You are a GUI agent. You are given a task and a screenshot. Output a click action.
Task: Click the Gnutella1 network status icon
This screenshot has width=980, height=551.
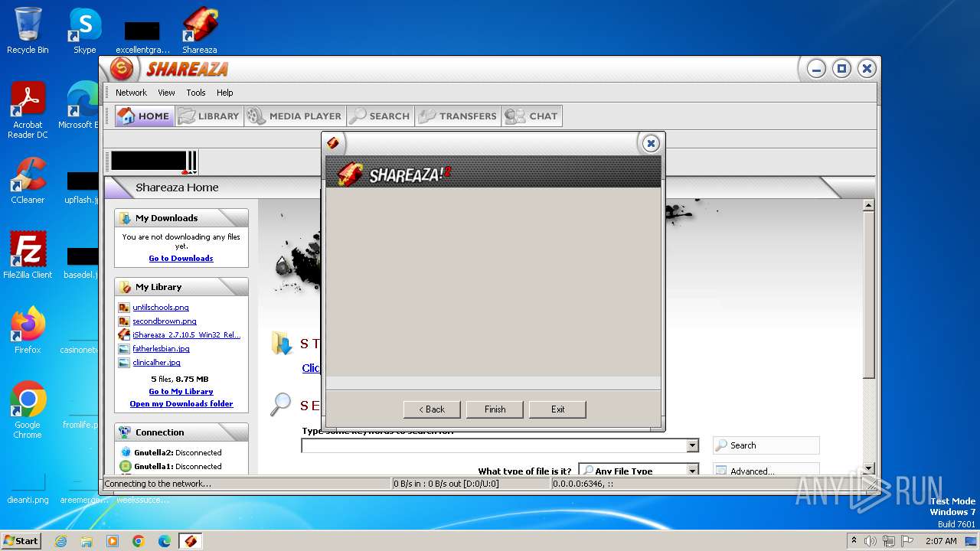126,466
